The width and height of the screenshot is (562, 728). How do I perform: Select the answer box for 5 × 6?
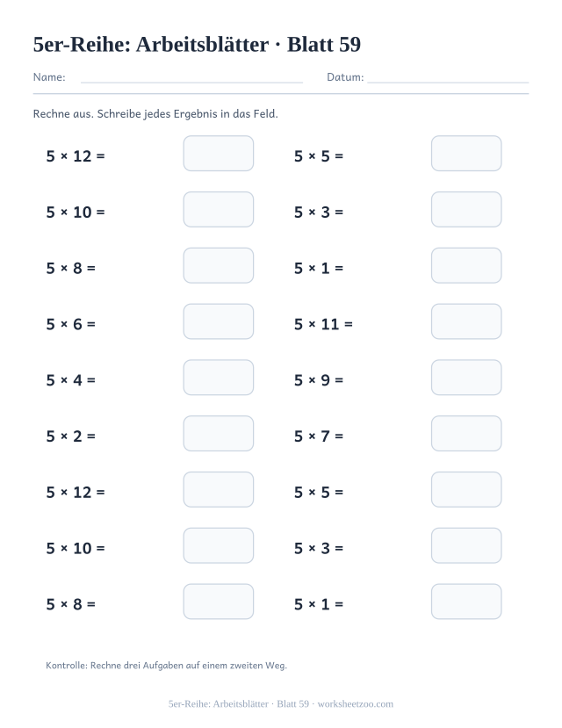click(x=219, y=321)
